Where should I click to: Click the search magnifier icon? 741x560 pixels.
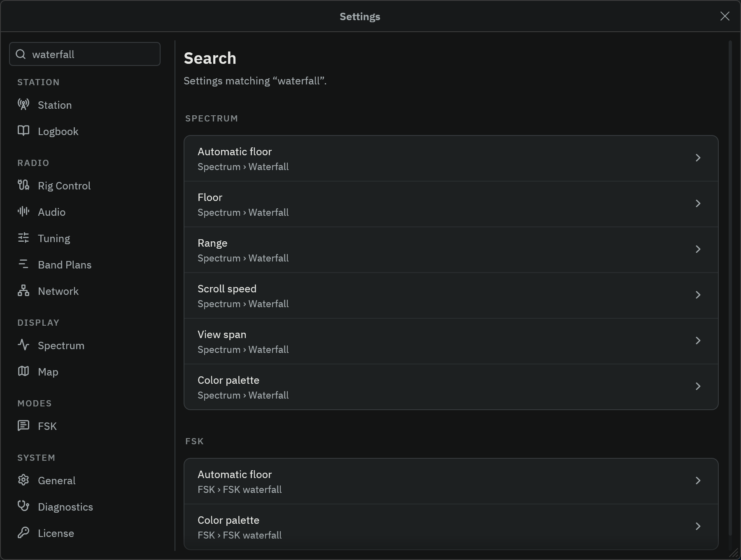pyautogui.click(x=21, y=54)
